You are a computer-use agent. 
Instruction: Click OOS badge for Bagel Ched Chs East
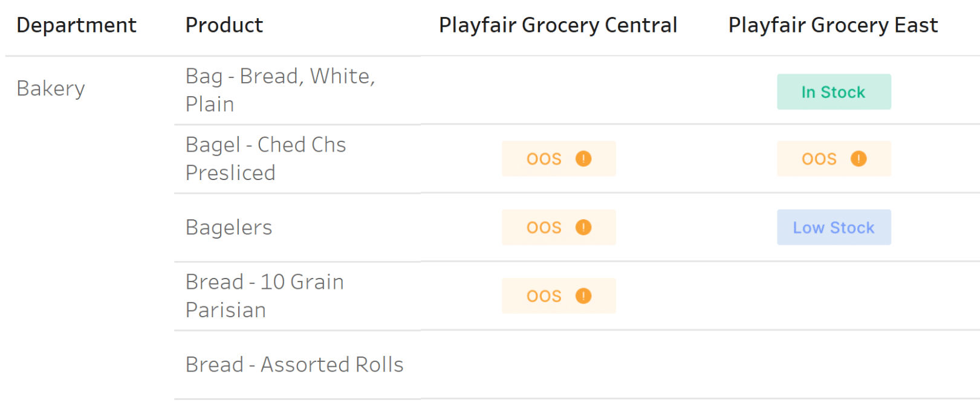click(x=834, y=159)
